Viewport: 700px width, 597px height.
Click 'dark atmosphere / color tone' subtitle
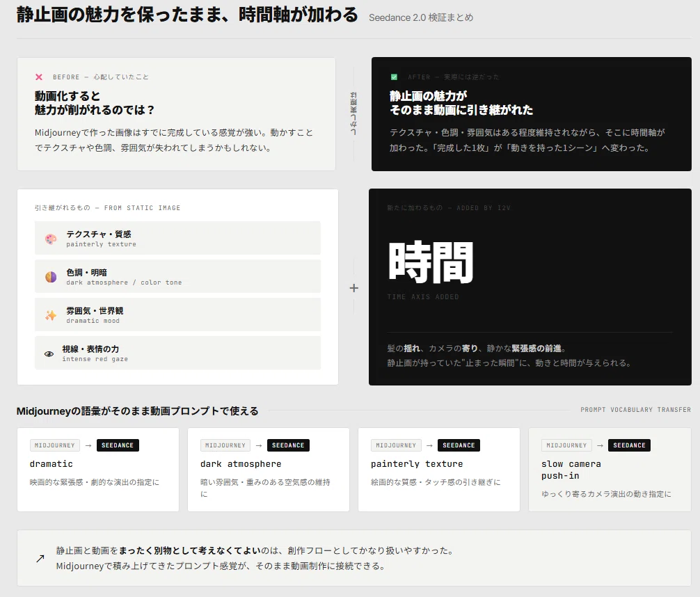pyautogui.click(x=124, y=282)
